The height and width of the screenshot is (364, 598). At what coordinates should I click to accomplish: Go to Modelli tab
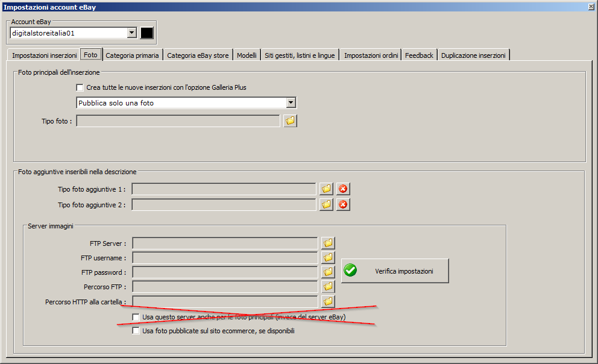click(247, 55)
